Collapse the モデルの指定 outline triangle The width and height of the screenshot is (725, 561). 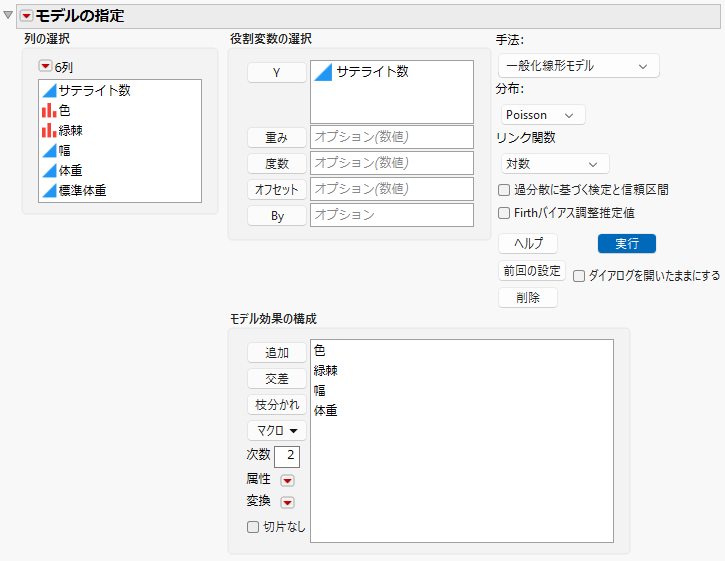(8, 15)
